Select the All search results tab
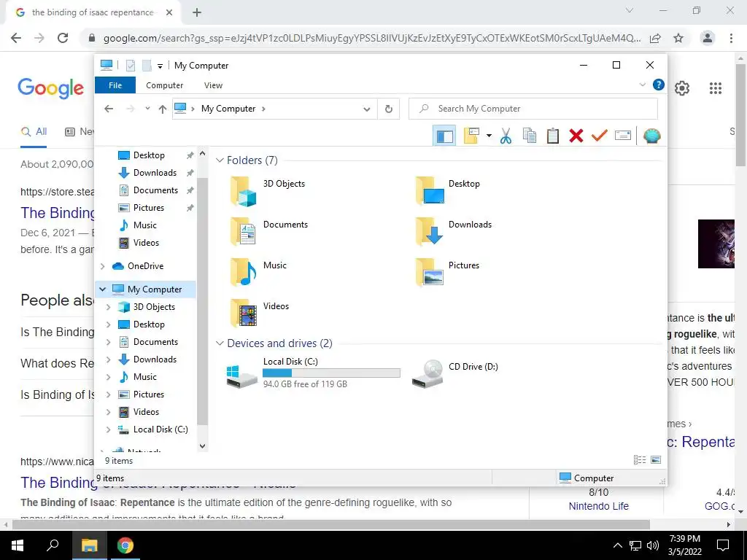Viewport: 747px width, 560px height. click(34, 132)
